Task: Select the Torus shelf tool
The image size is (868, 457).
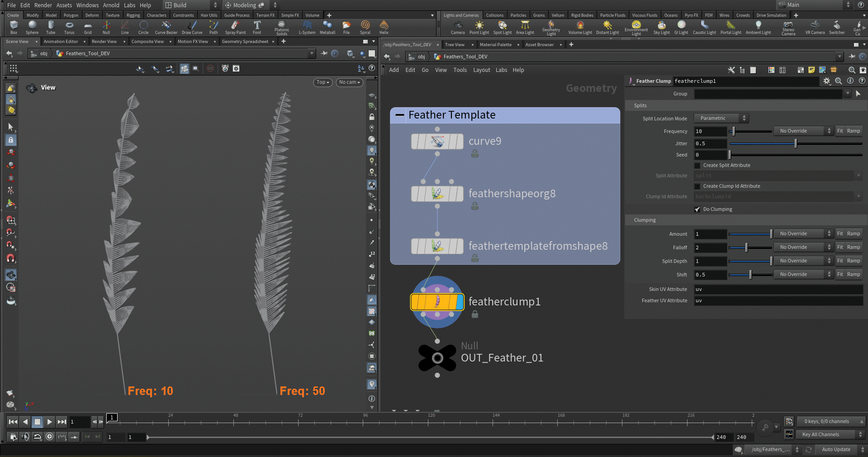Action: tap(69, 27)
